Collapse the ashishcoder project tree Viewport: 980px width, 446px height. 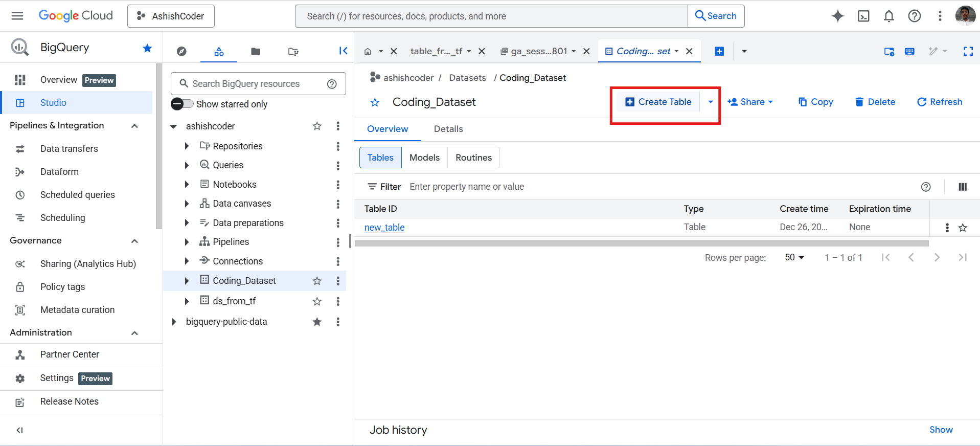click(173, 126)
